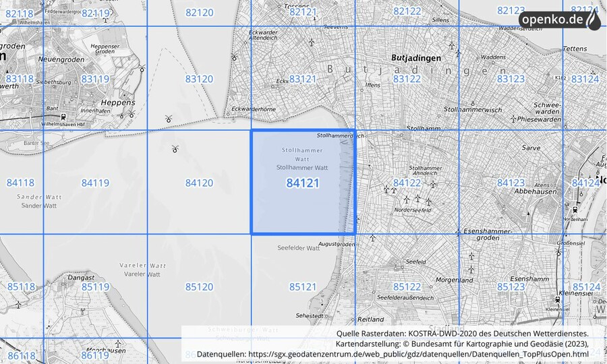607x364 pixels.
Task: Click grid cell label 83120
Action: coord(199,79)
